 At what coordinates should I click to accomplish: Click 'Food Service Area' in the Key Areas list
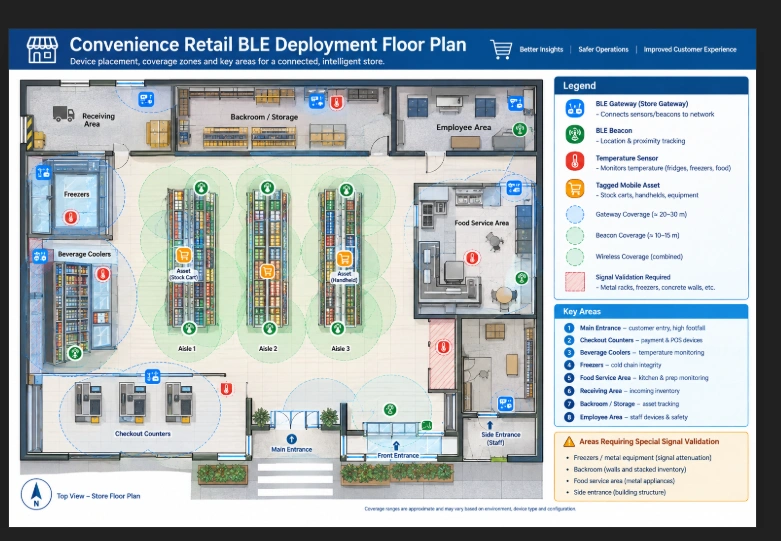[605, 378]
